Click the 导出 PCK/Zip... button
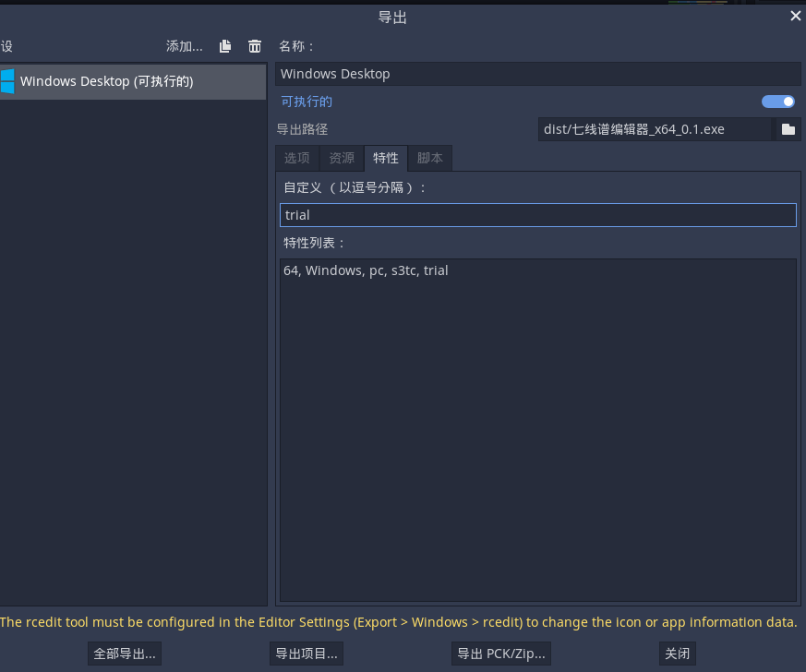 pos(501,654)
